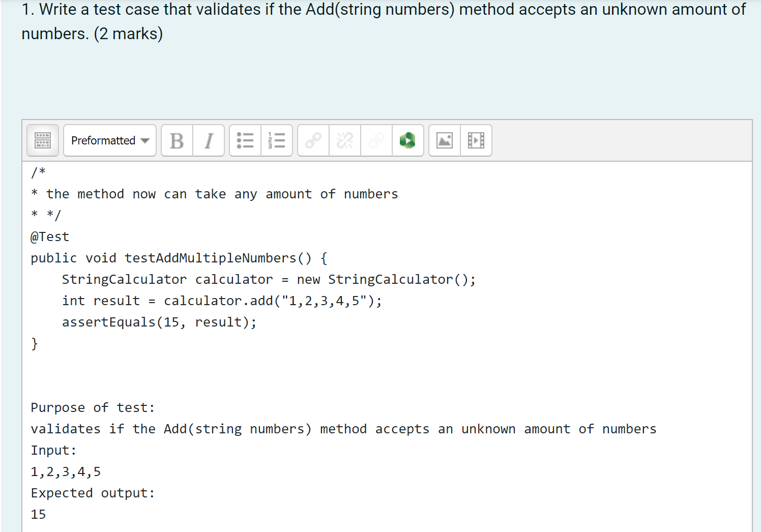Click the Expected output line in editor

click(93, 493)
